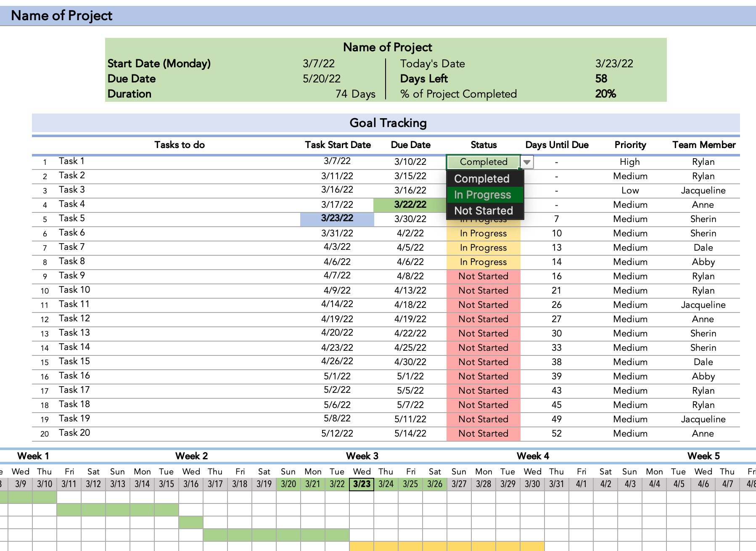Click the boxed 3/23 date in the Gantt header
756x551 pixels.
(x=362, y=484)
